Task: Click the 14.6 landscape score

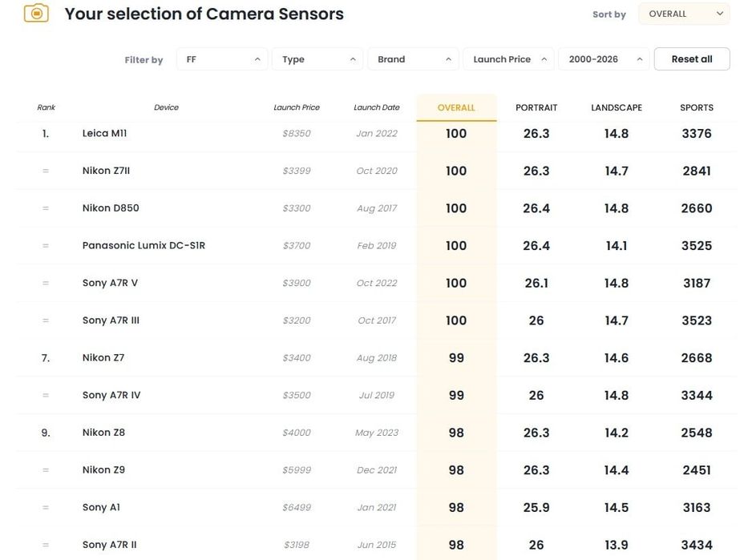Action: (617, 357)
